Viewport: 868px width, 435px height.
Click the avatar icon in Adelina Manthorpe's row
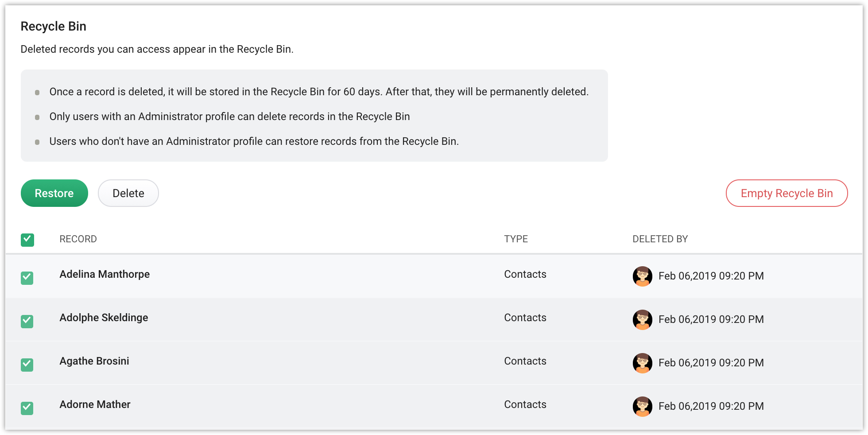(642, 276)
